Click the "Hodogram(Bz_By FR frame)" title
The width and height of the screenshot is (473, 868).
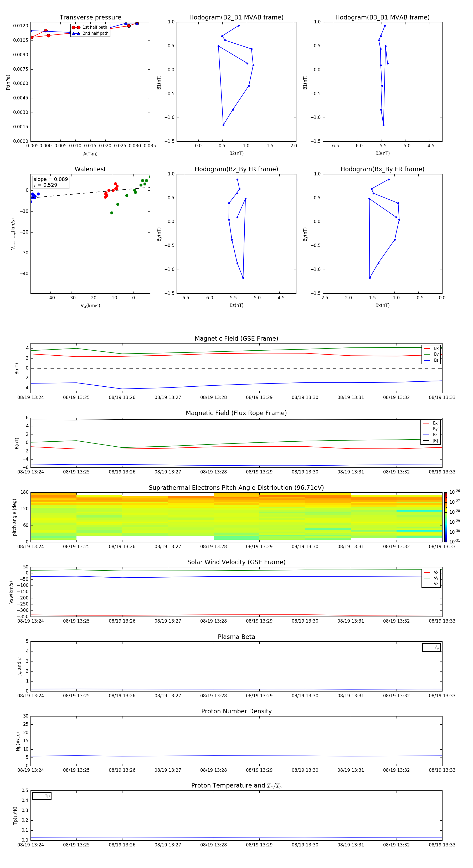[236, 169]
